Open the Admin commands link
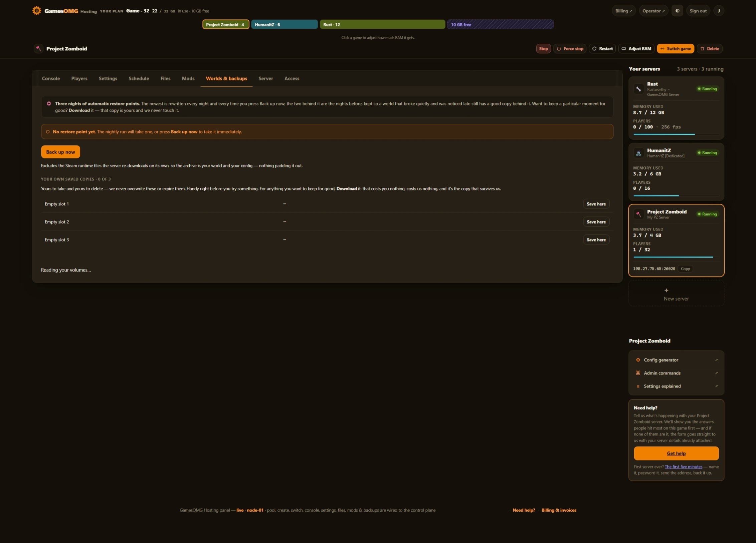The image size is (756, 543). pos(676,373)
